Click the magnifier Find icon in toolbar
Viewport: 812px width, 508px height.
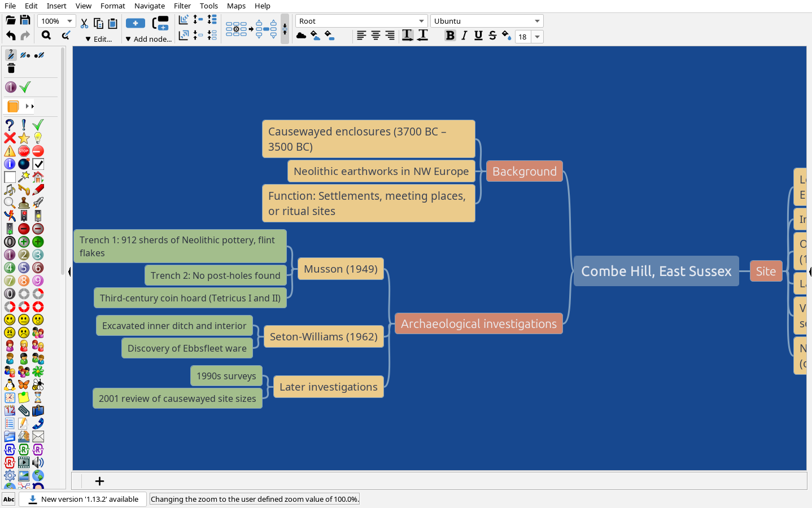tap(46, 36)
